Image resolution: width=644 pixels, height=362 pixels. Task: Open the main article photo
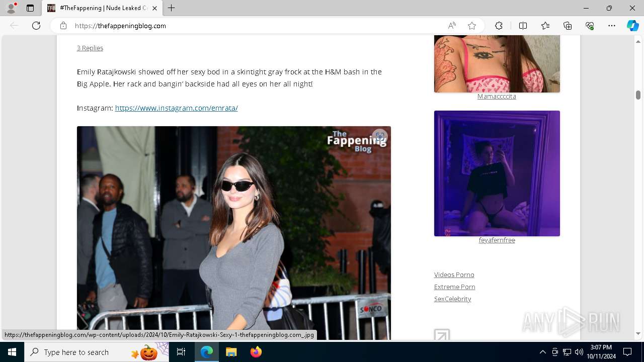pyautogui.click(x=234, y=233)
